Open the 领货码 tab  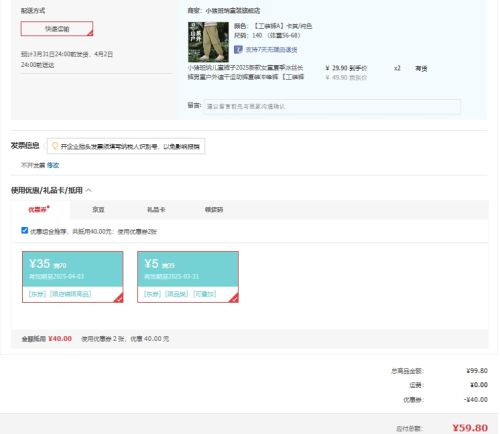[214, 210]
